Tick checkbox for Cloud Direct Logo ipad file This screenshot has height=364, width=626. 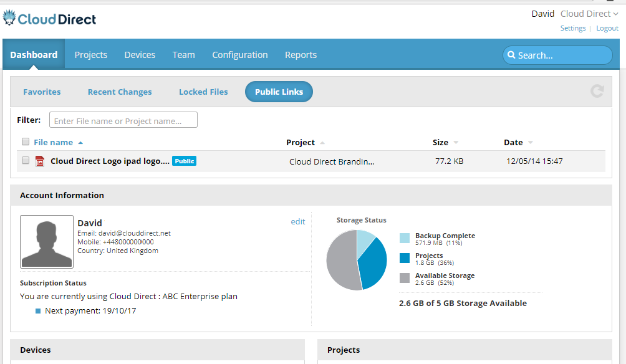pyautogui.click(x=26, y=160)
